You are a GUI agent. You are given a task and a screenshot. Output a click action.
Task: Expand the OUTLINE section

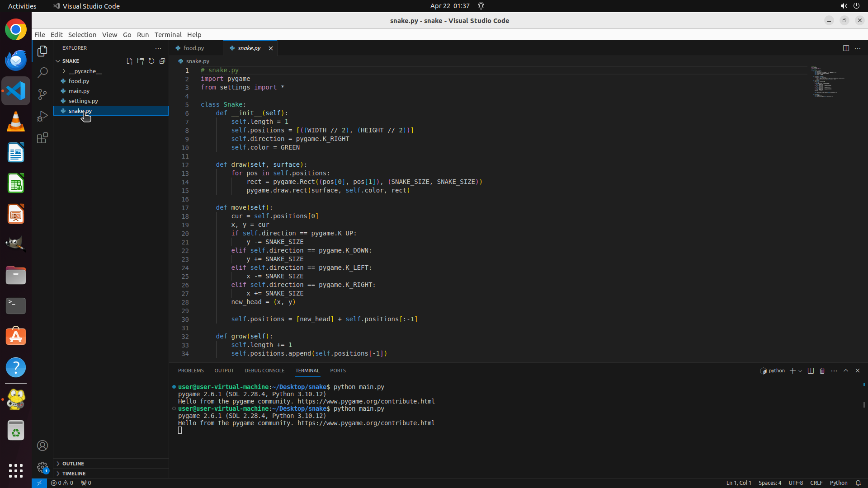coord(73,463)
